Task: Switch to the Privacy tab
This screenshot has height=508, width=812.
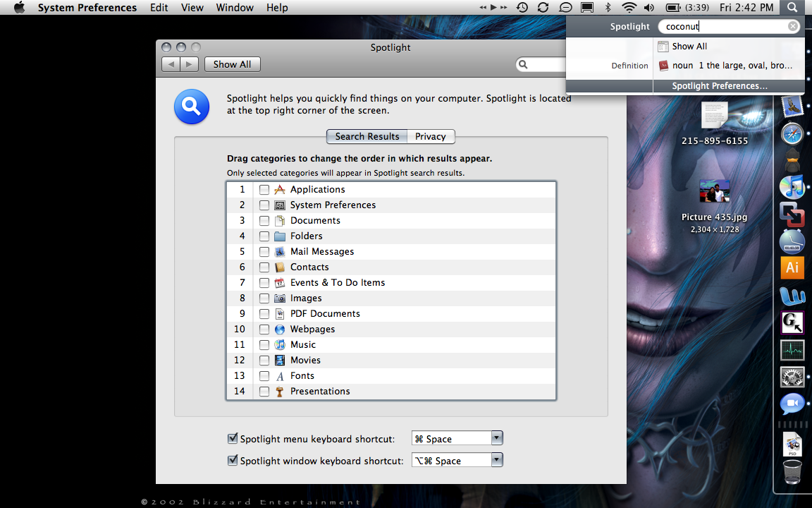Action: tap(431, 136)
